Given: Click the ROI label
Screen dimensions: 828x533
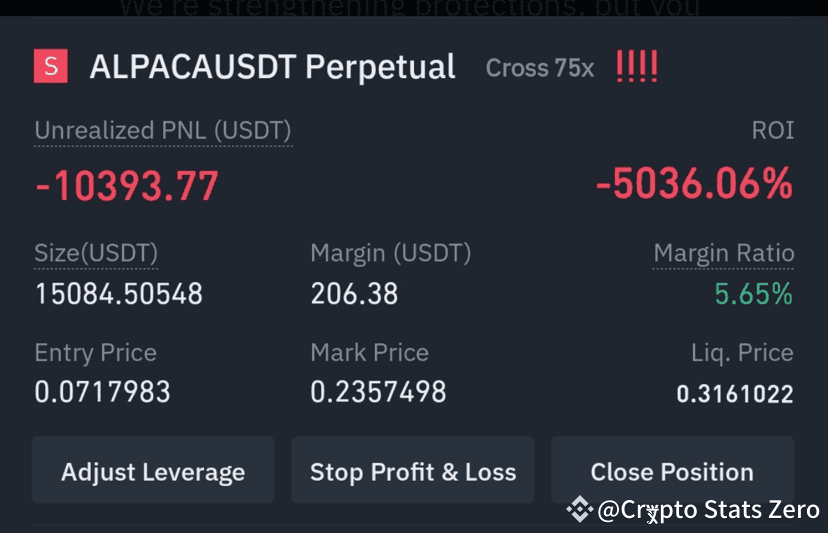Looking at the screenshot, I should pos(772,131).
